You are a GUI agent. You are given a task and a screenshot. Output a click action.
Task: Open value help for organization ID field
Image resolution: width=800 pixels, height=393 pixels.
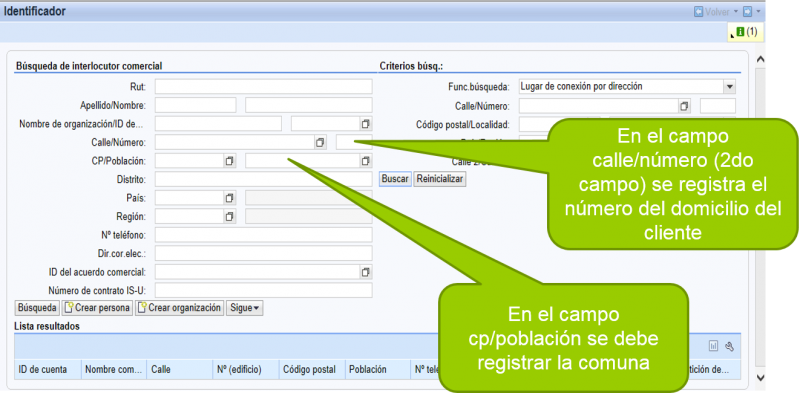365,124
